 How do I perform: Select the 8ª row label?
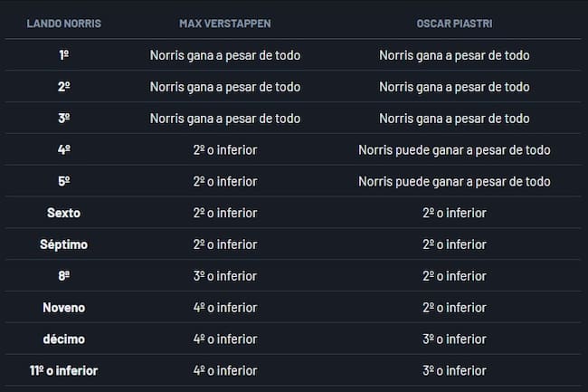(64, 276)
